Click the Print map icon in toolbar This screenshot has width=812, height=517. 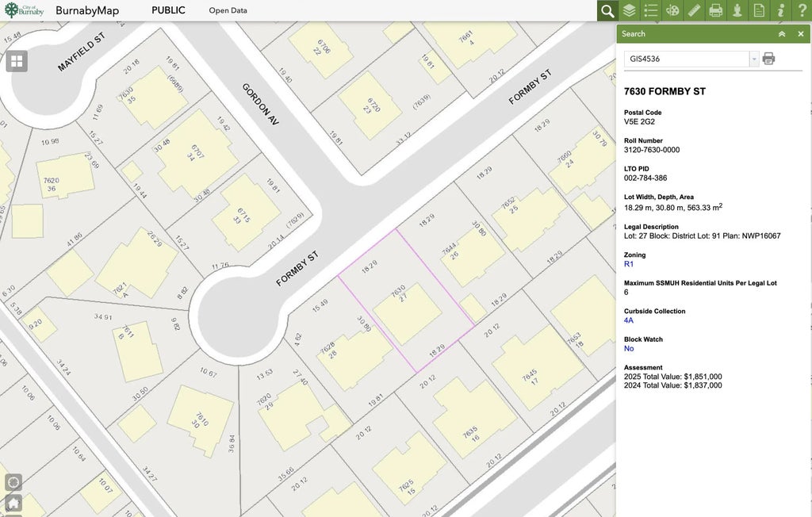click(716, 10)
